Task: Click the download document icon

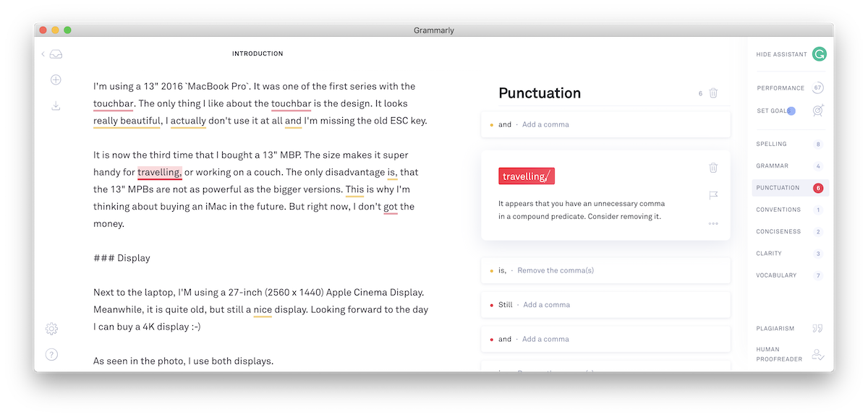Action: [56, 106]
